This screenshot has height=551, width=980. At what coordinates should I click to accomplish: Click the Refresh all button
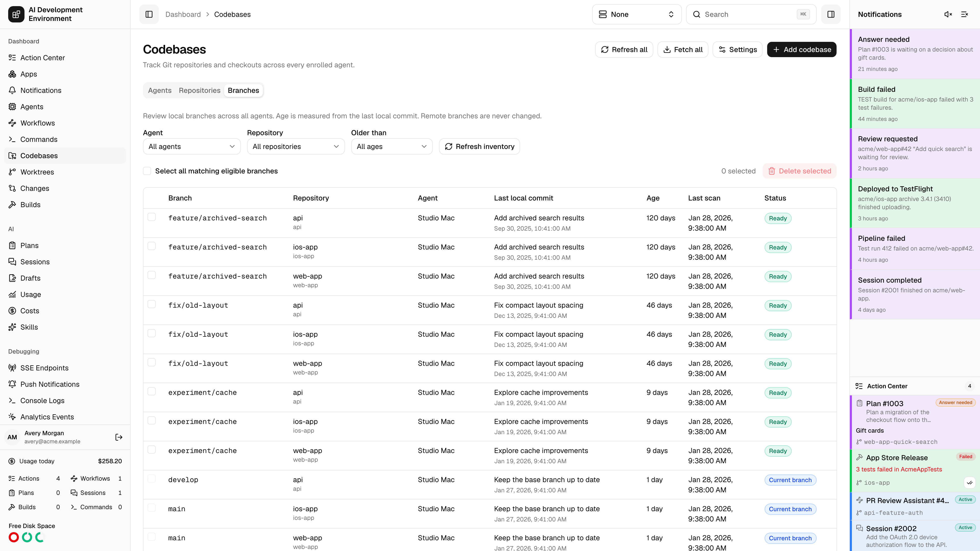[624, 50]
